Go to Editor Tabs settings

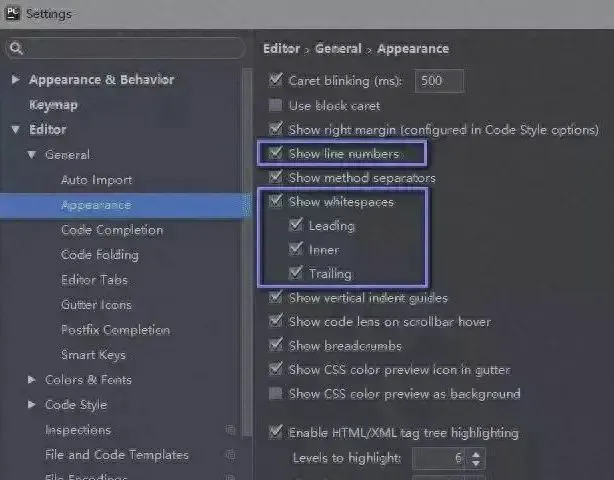94,280
